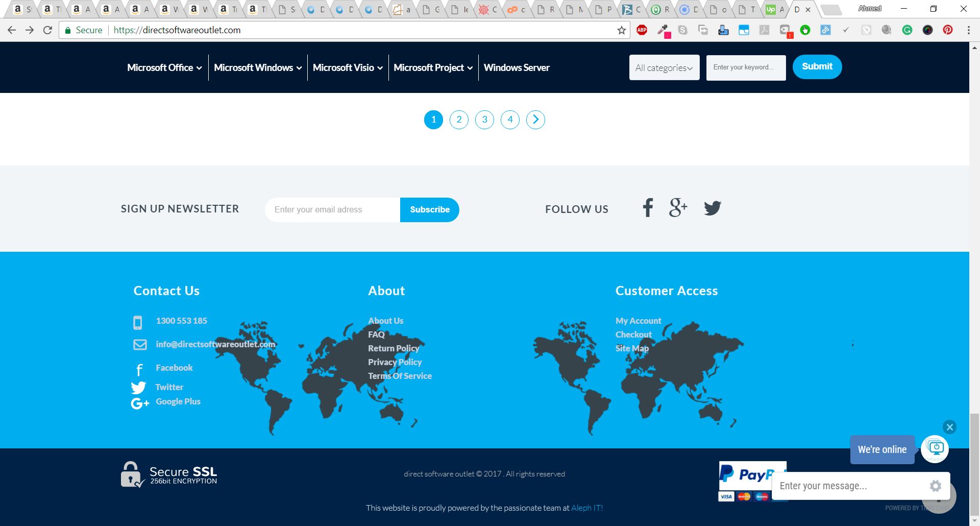Open the FAQ link
The width and height of the screenshot is (980, 526).
coord(377,334)
